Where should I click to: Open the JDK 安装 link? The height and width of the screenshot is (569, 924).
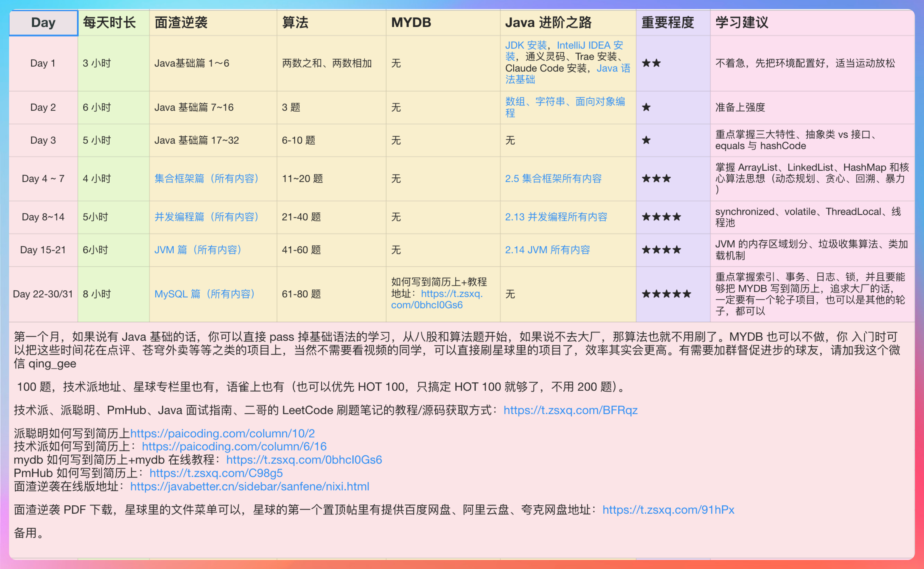pyautogui.click(x=526, y=45)
